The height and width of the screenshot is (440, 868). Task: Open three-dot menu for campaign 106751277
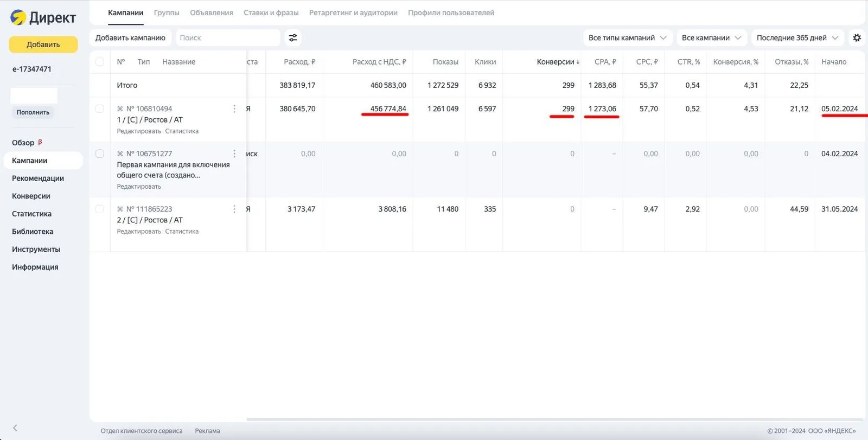click(x=234, y=154)
